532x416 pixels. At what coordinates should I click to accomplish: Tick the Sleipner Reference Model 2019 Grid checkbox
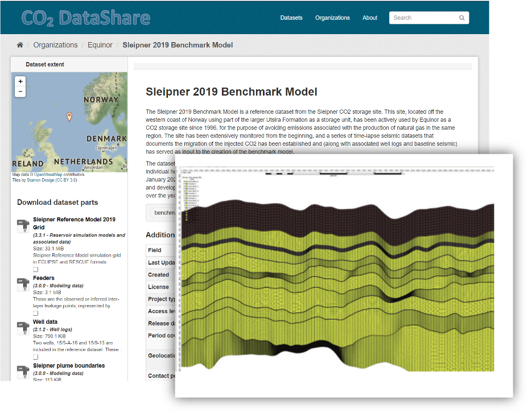[35, 269]
